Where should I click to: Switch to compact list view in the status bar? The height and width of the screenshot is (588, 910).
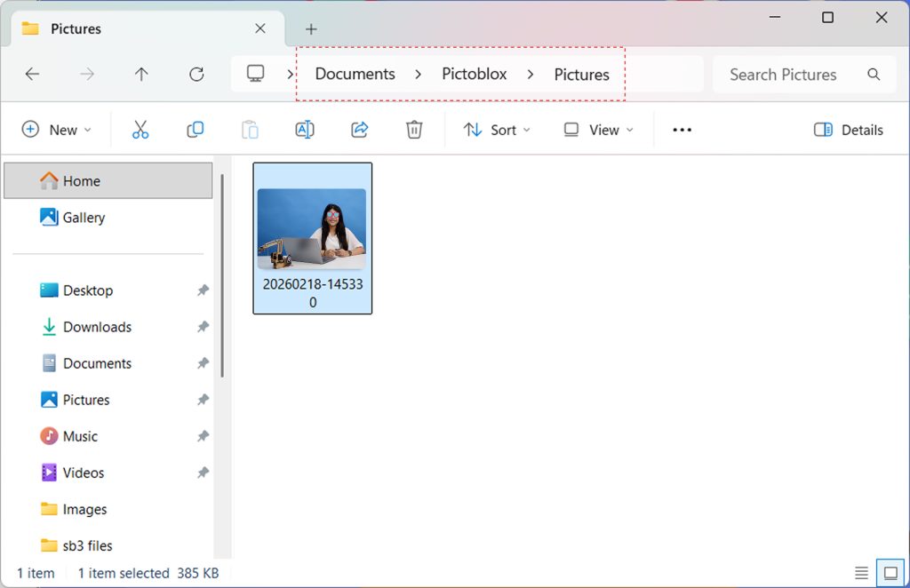tap(860, 572)
